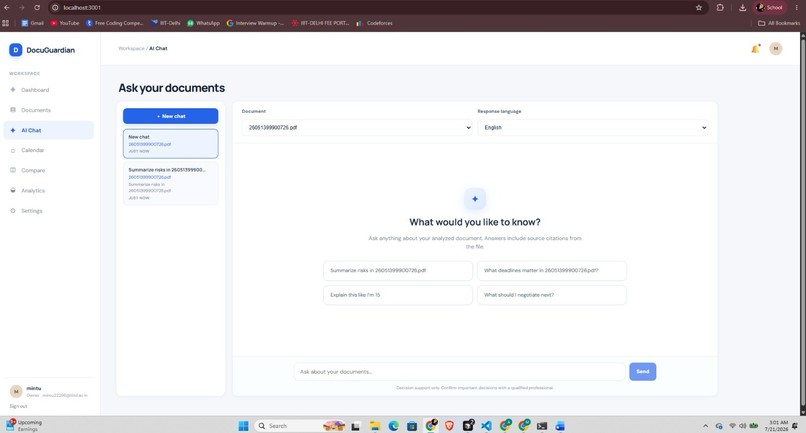Open the notifications bell
This screenshot has height=433, width=806.
(x=755, y=49)
